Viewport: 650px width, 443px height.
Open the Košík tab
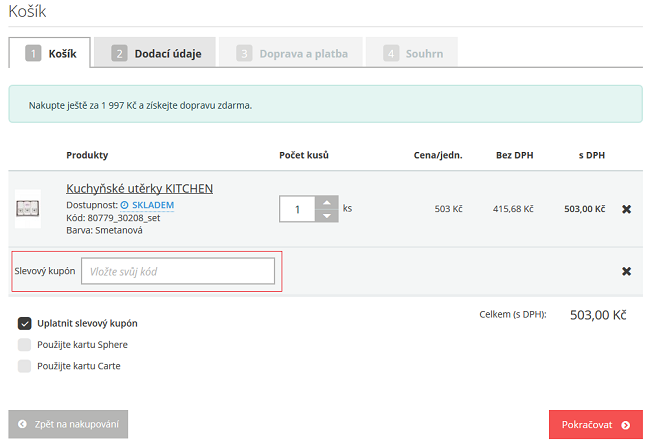50,53
